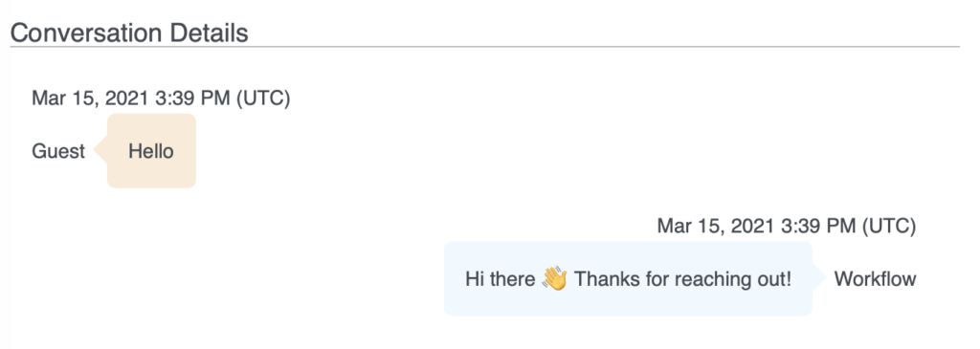
Task: Click the Workflow sender label
Action: (x=875, y=278)
